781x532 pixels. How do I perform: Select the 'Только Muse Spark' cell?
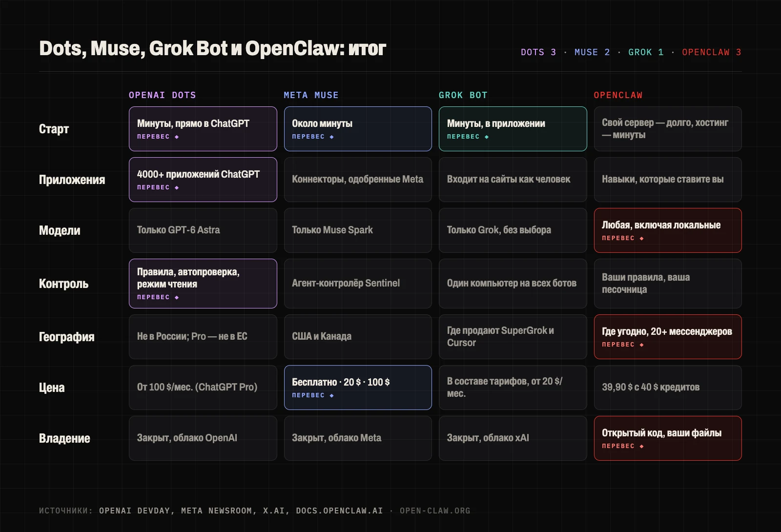358,230
